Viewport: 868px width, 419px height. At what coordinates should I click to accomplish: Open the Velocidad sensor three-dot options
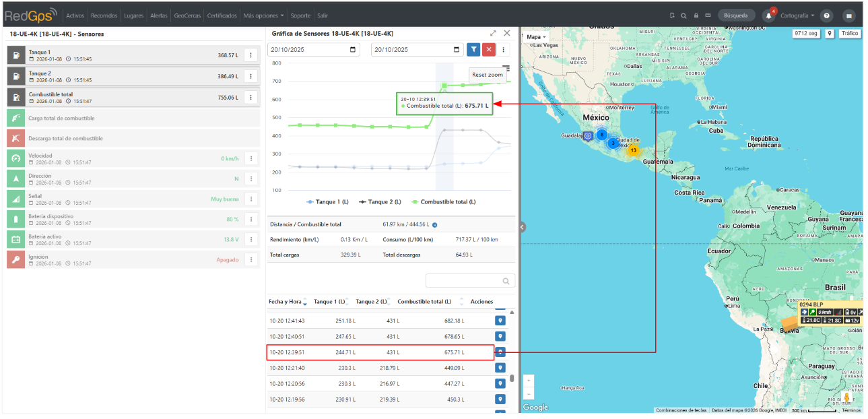tap(251, 158)
